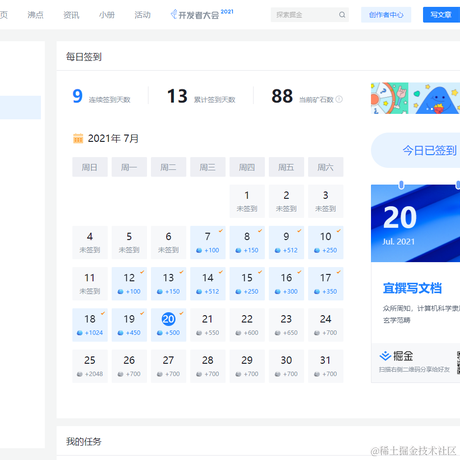Click the 每日签到 heading
This screenshot has width=460, height=460.
[84, 57]
